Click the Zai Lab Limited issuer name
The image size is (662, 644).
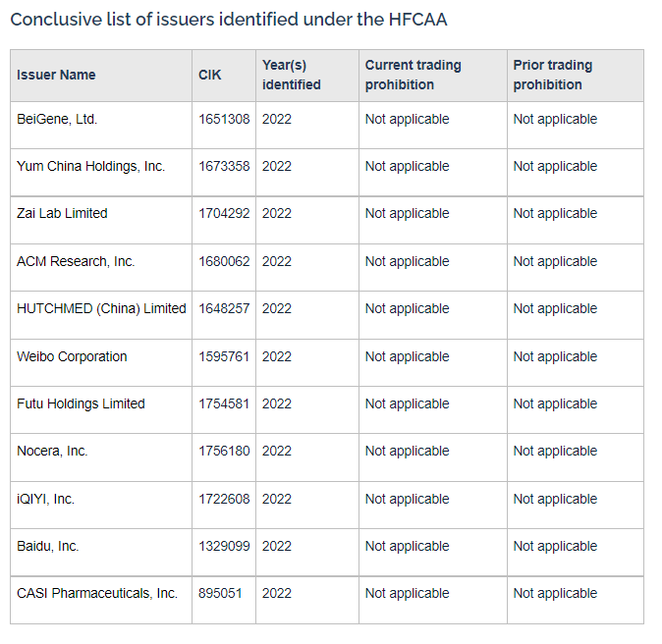click(62, 213)
